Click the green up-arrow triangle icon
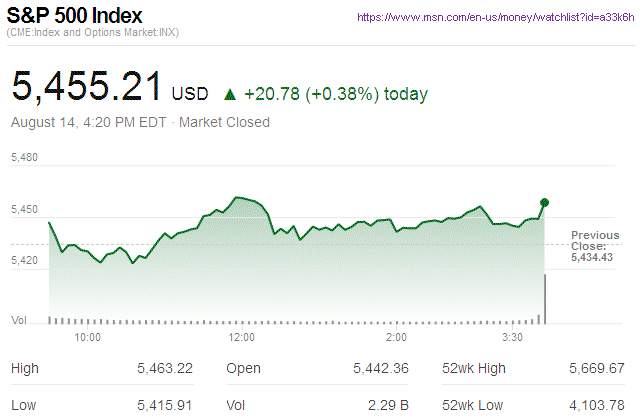The image size is (640, 420). [x=230, y=94]
